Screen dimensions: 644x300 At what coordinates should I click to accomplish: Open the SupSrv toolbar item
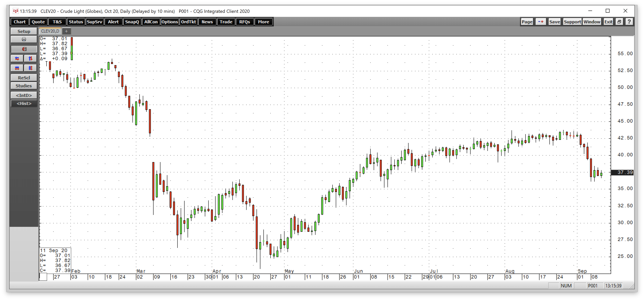click(x=95, y=22)
